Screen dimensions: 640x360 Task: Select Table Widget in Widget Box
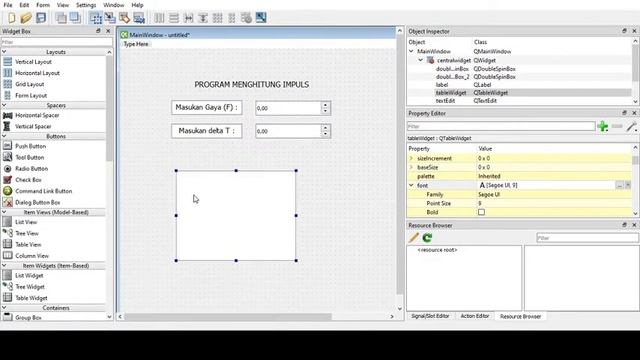pyautogui.click(x=31, y=298)
